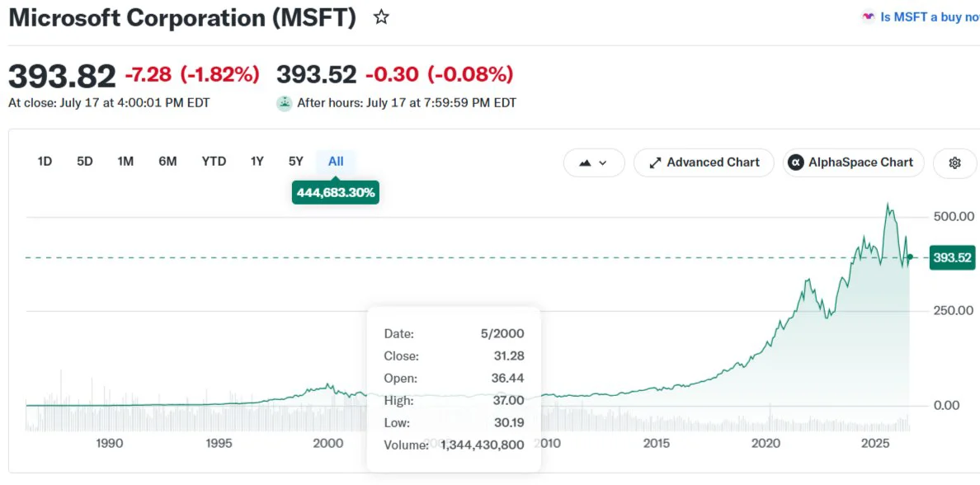Click the tooltip High value 37.00
The image size is (980, 485).
tap(508, 401)
